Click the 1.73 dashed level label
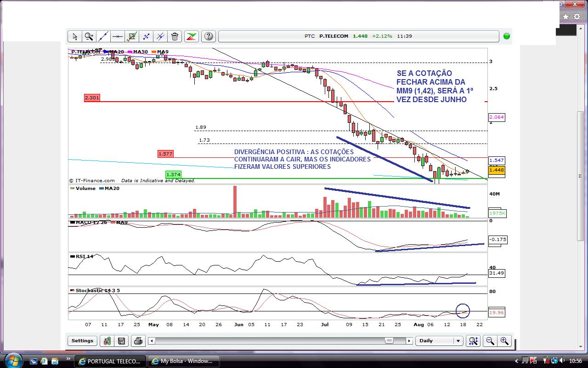Image resolution: width=588 pixels, height=368 pixels. point(204,140)
